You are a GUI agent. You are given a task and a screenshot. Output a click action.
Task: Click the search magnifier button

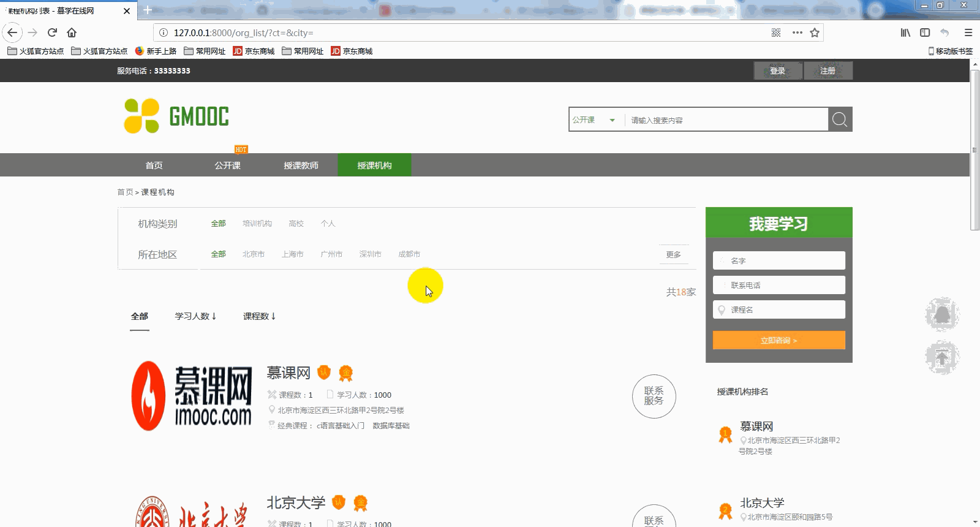pyautogui.click(x=840, y=119)
